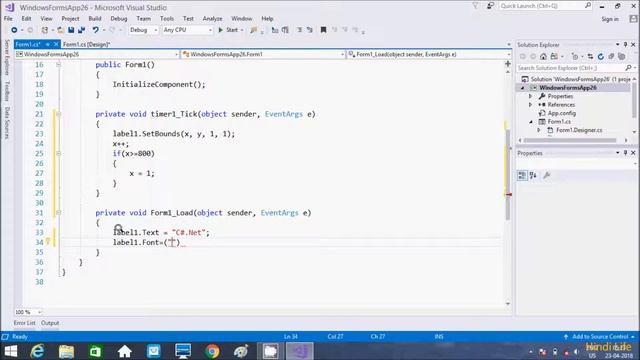The image size is (640, 360).
Task: Open Internet Explorer from the taskbar
Action: [37, 351]
